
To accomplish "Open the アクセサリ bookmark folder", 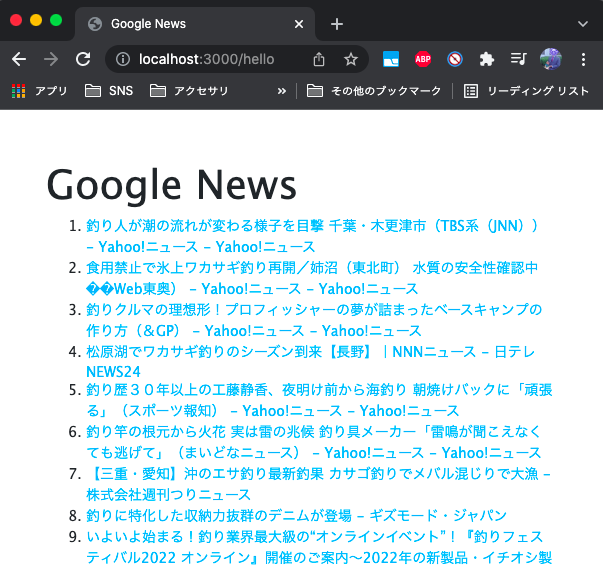I will coord(189,91).
